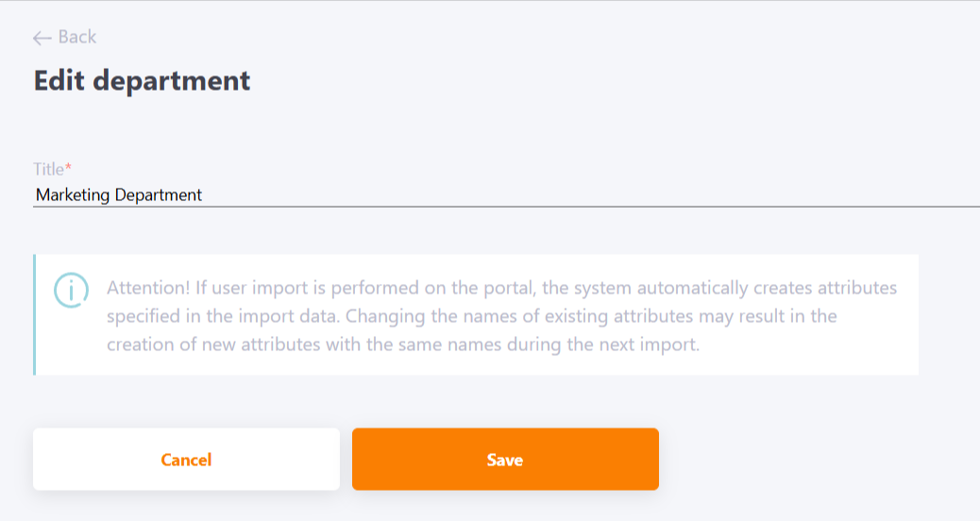Click the circled info icon in the notice
The width and height of the screenshot is (980, 521).
71,290
